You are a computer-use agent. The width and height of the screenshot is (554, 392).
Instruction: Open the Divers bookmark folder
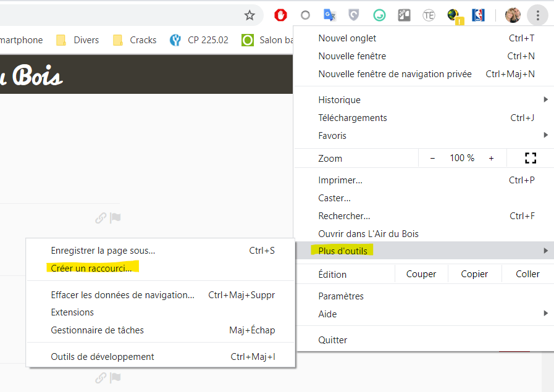coord(78,40)
